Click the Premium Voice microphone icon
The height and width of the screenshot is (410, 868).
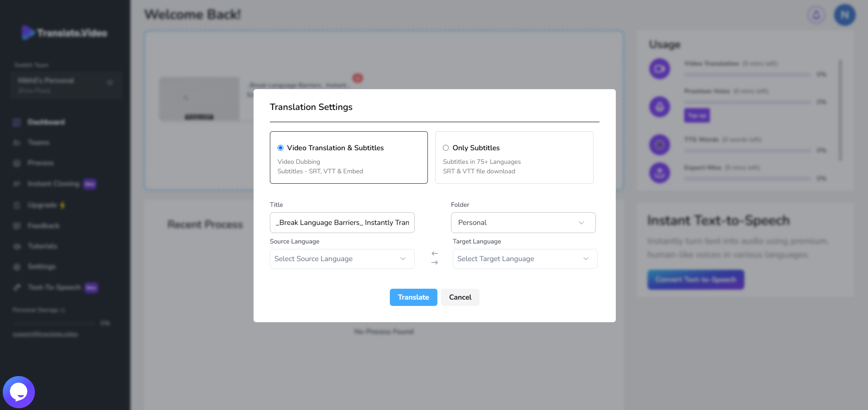click(x=660, y=107)
